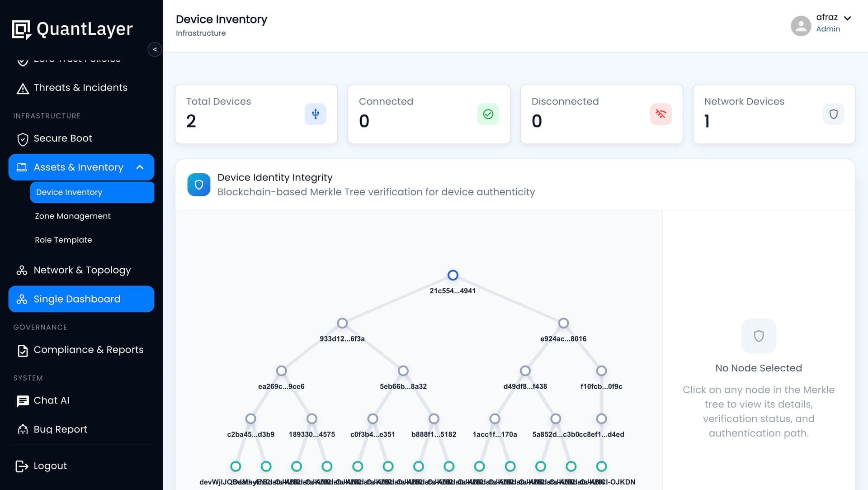Open Zone Management submenu item
This screenshot has width=868, height=490.
click(73, 216)
